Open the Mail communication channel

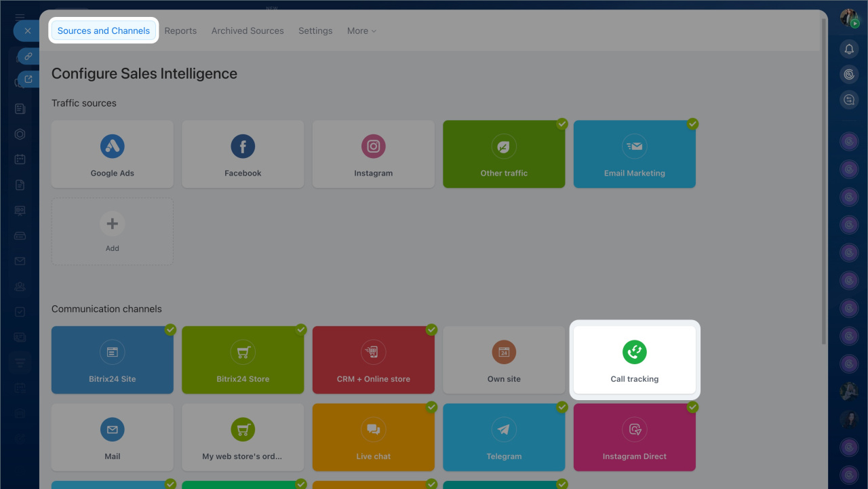point(113,437)
